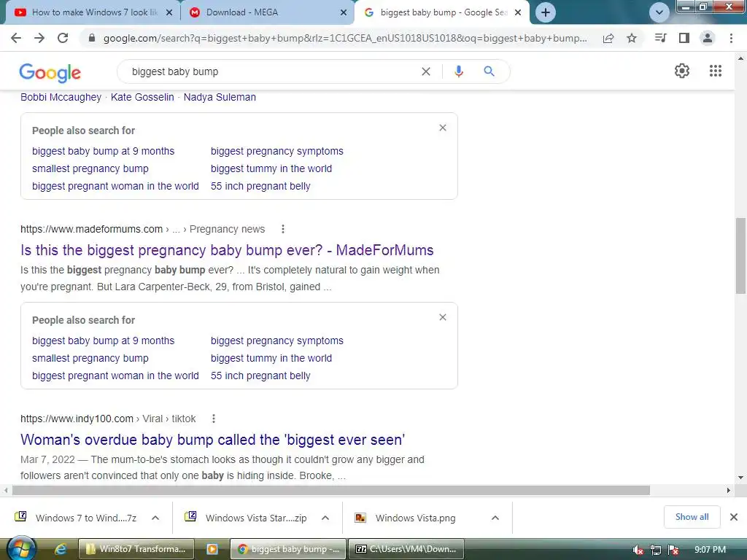Show all downloads
The width and height of the screenshot is (747, 560).
coord(692,517)
